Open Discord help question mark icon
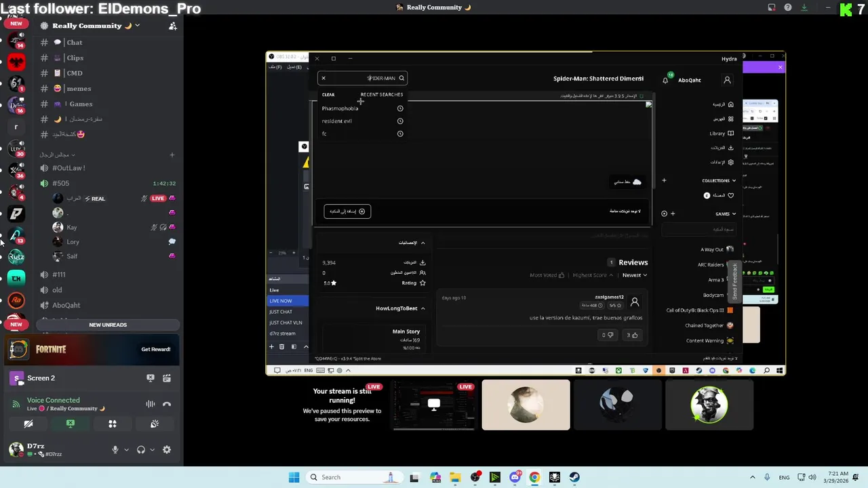 point(788,7)
